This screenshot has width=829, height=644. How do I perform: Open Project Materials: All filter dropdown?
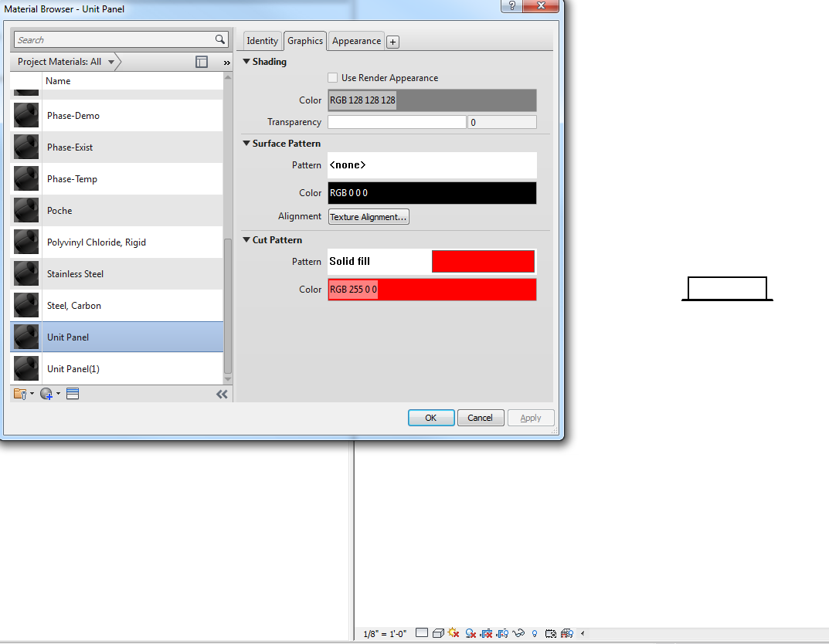click(x=66, y=62)
